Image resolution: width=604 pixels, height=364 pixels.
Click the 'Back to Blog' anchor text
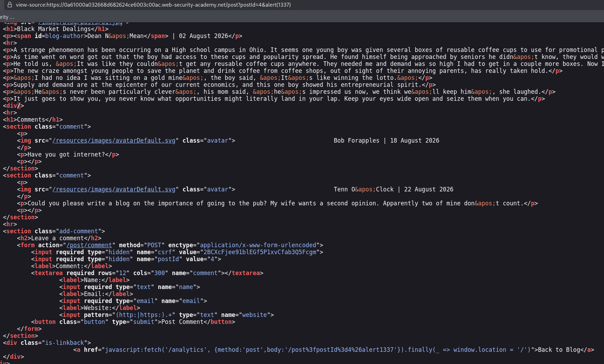click(x=559, y=350)
